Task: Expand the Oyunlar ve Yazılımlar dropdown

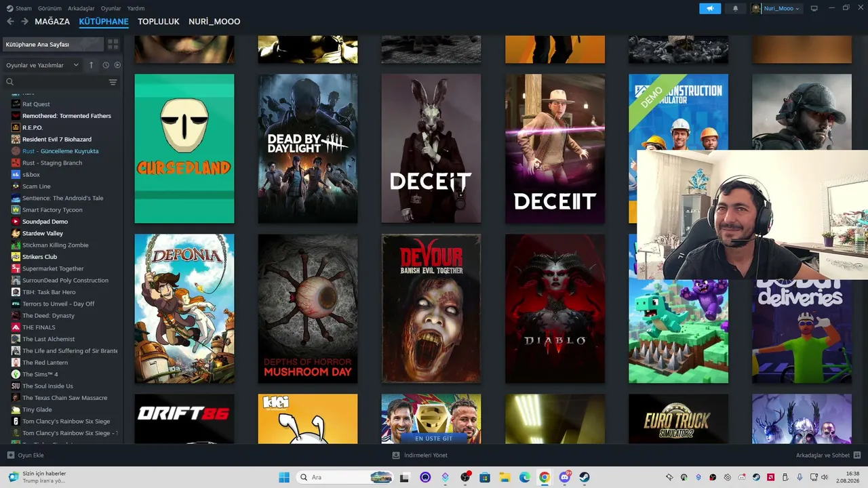Action: tap(42, 65)
